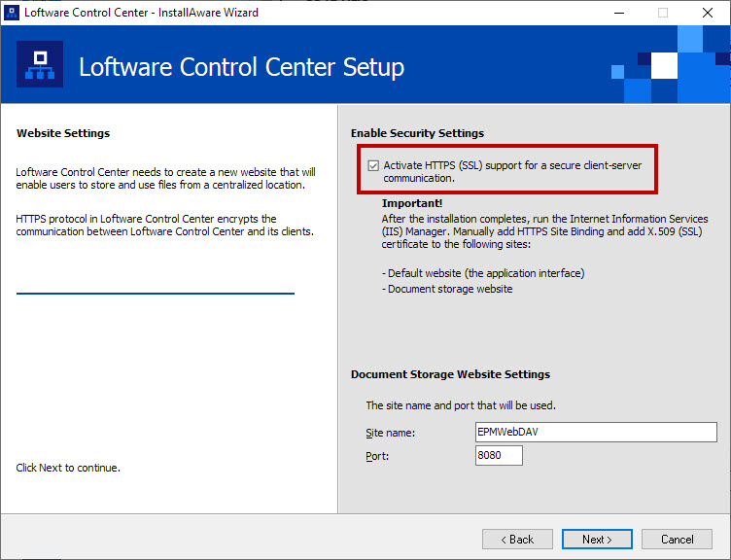Click into the Port number field
Viewport: 731px width, 560px height.
pos(499,456)
